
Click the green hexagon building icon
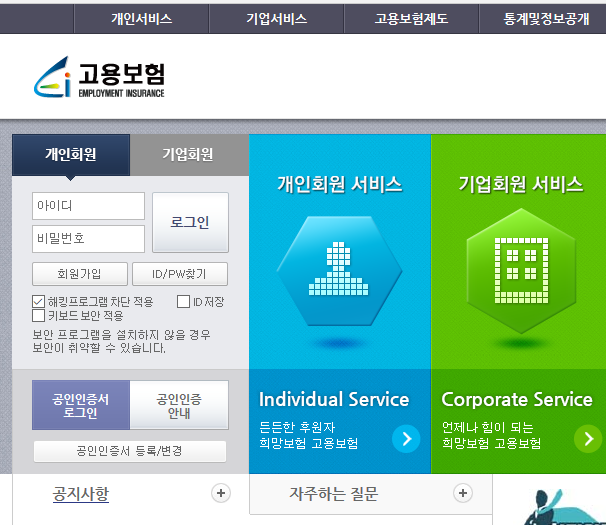[x=521, y=271]
